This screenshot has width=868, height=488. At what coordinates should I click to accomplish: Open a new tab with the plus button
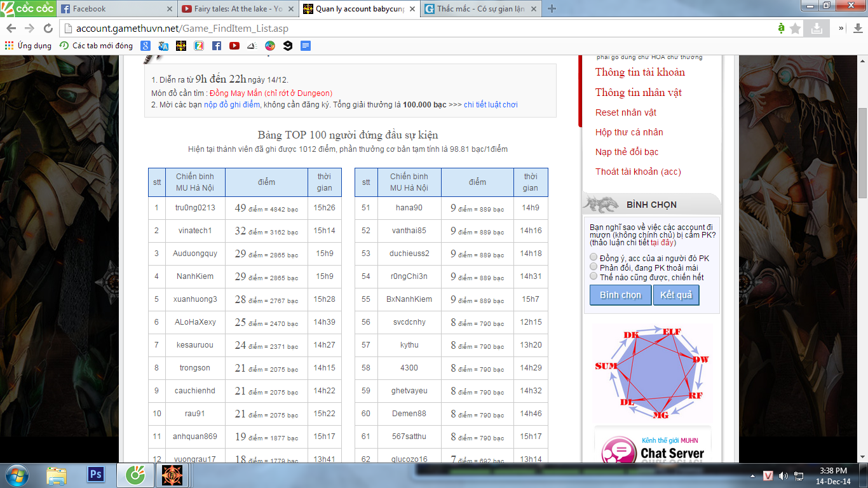[x=552, y=8]
